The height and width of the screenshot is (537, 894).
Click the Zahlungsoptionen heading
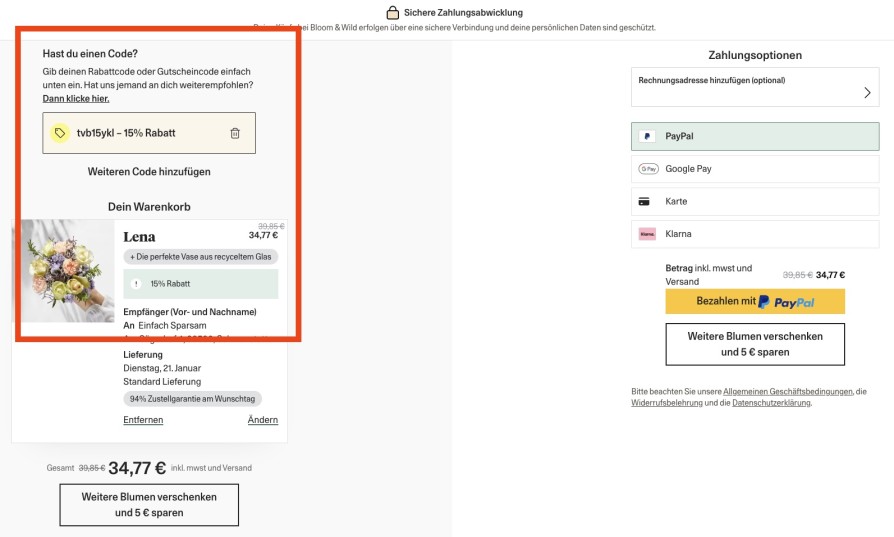pos(755,55)
